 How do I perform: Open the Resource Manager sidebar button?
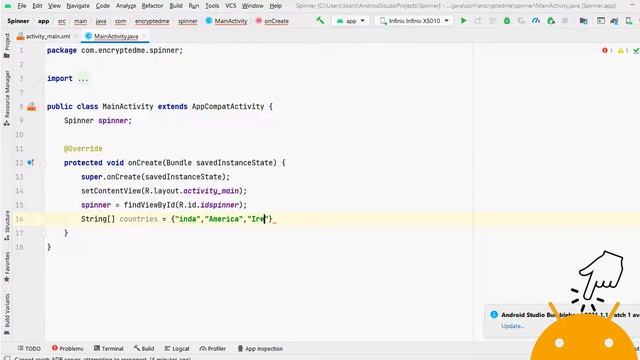click(x=7, y=98)
